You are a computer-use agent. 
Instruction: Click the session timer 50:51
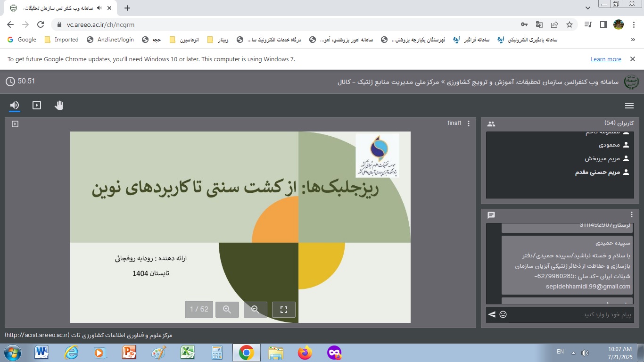(x=21, y=81)
